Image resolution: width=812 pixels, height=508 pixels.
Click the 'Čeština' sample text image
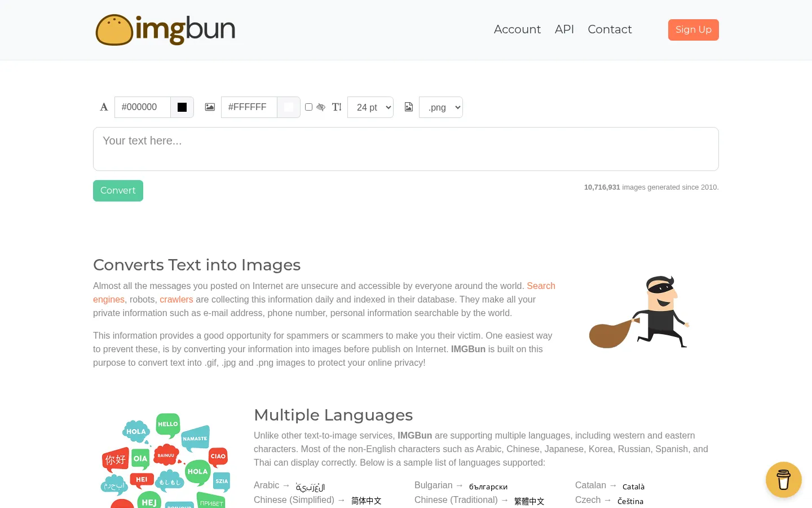pos(630,501)
